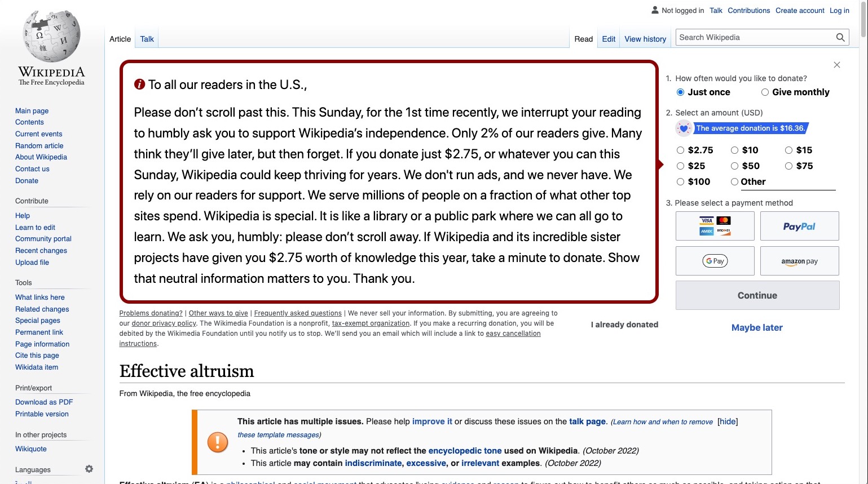Switch to the Talk tab
Image resolution: width=868 pixels, height=484 pixels.
(x=147, y=39)
